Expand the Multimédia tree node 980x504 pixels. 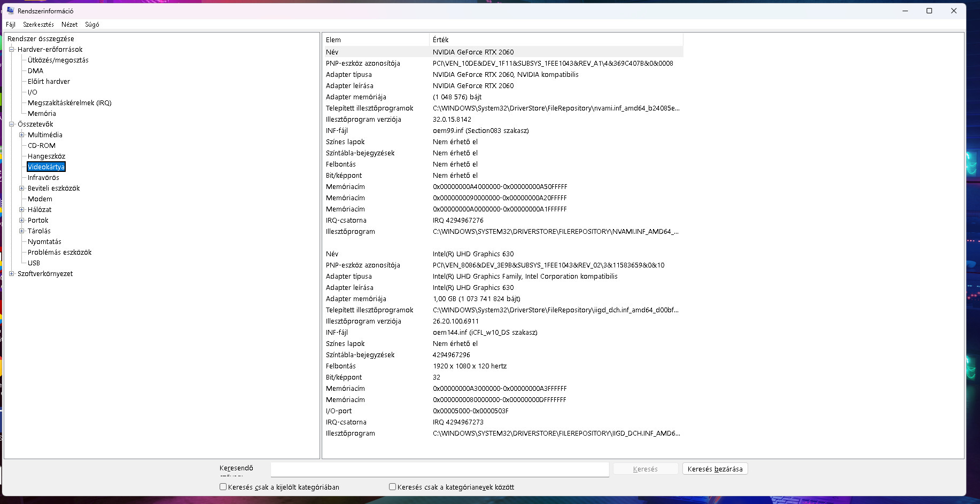pos(22,135)
